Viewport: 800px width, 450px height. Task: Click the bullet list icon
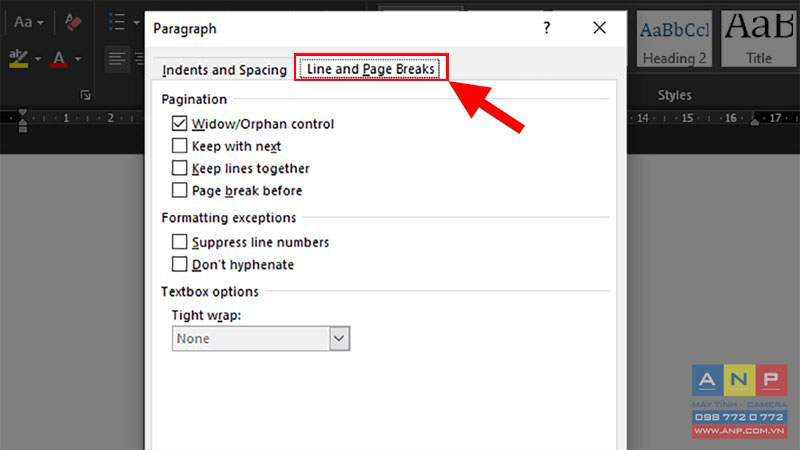(116, 22)
